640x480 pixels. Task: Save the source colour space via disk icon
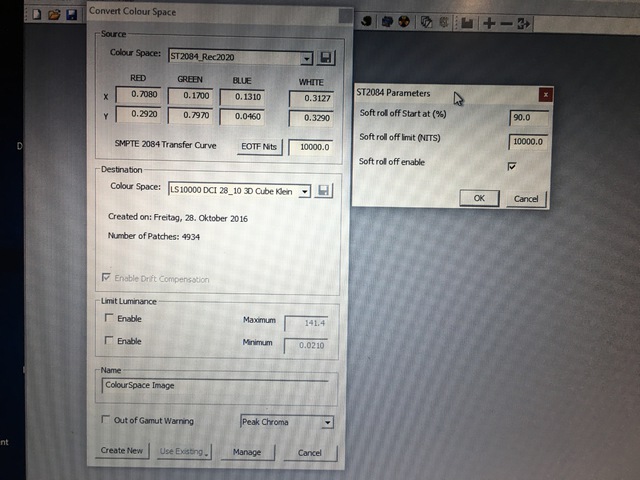coord(326,58)
